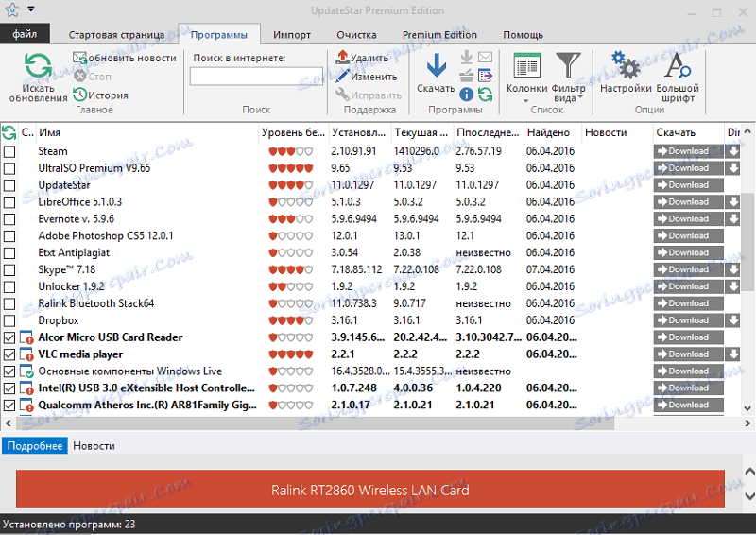The height and width of the screenshot is (535, 756).
Task: Click the grey envelope icon in Программы group
Action: pos(486,58)
